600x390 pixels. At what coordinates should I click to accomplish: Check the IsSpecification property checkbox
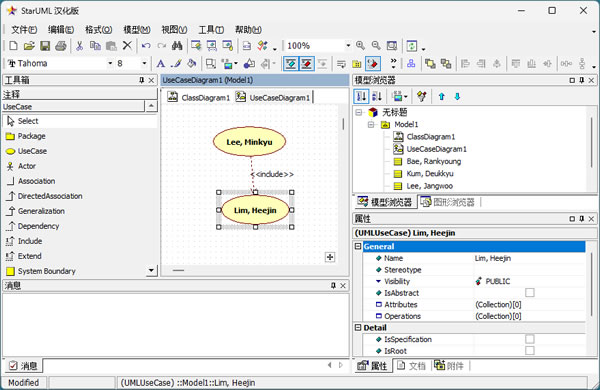[530, 339]
